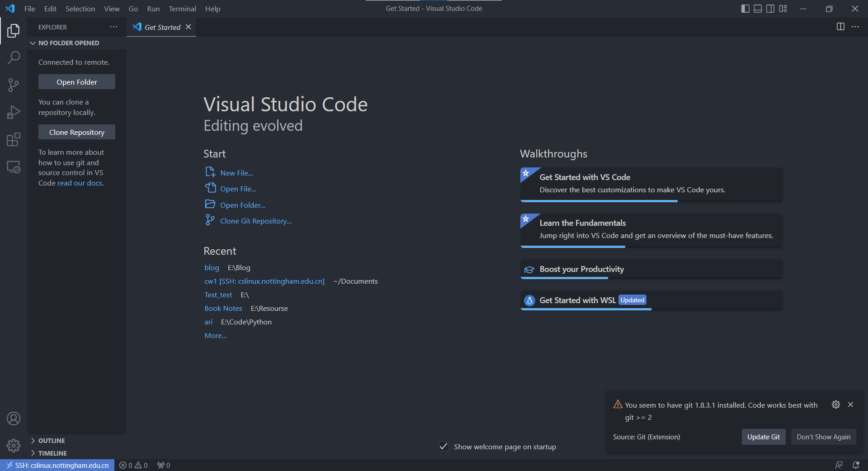Open the View menu
Screen dimensions: 868x471
[x=112, y=9]
